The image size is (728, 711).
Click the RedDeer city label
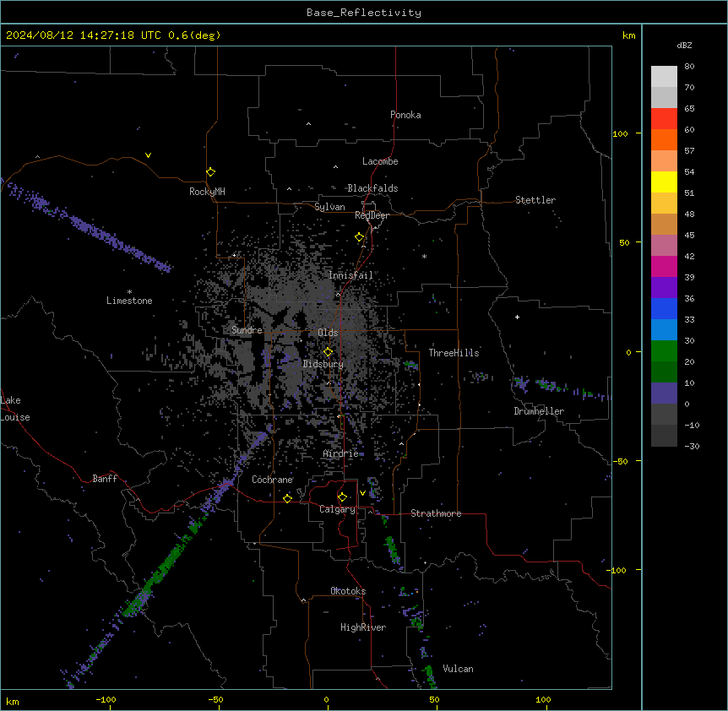click(372, 215)
